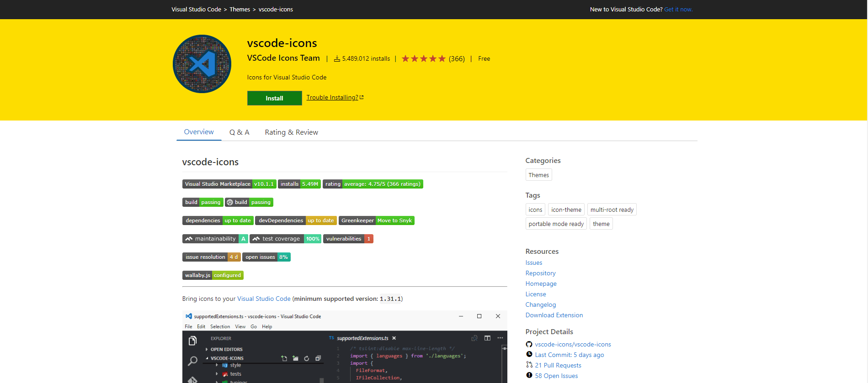Click the Collapse All icon in the preview explorer
Image resolution: width=868 pixels, height=383 pixels.
tap(318, 358)
